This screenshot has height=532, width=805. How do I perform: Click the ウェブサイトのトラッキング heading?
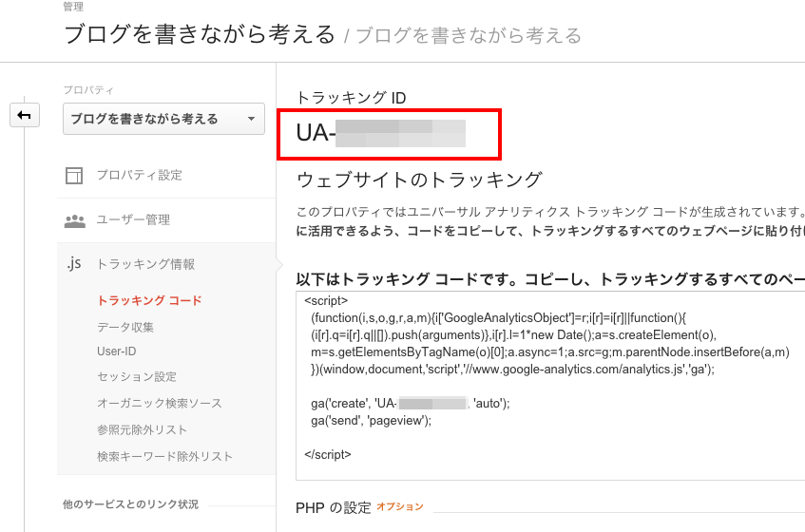coord(419,180)
